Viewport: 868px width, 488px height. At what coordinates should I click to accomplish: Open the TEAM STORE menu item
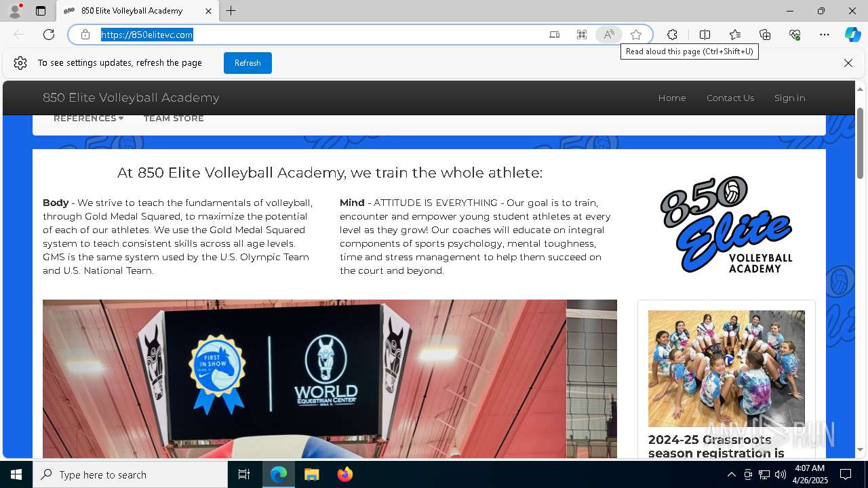point(174,118)
